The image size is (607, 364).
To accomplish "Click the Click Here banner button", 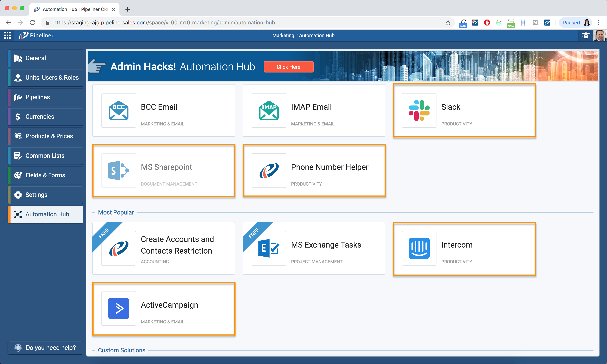I will [288, 67].
